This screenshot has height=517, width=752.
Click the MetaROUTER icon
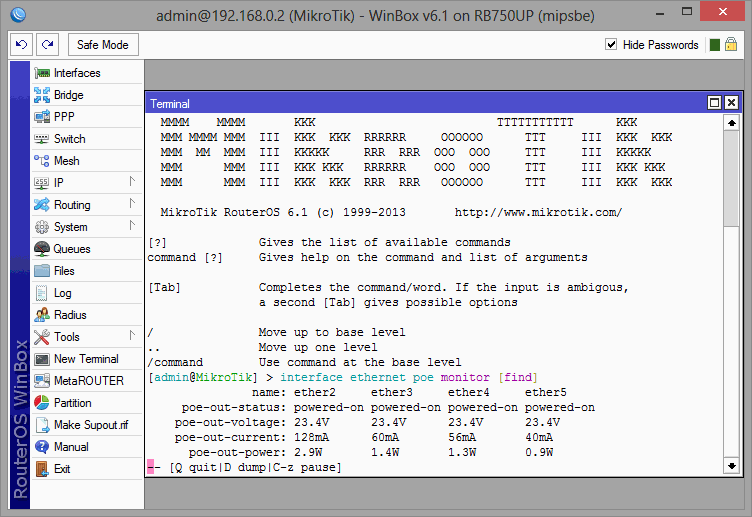point(42,381)
